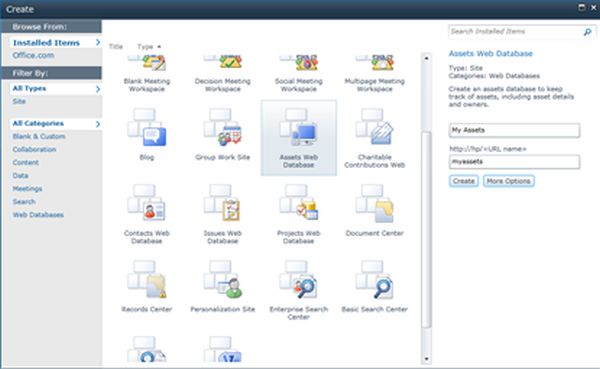Pick the Personalization Site template icon
The width and height of the screenshot is (600, 369).
click(223, 280)
